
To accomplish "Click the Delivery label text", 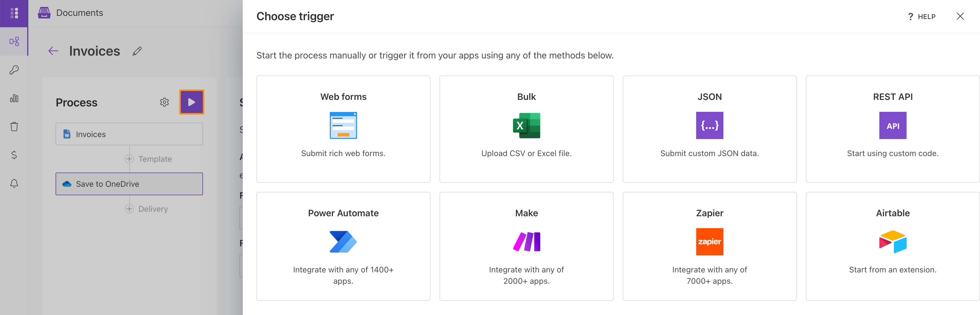I will pyautogui.click(x=153, y=209).
